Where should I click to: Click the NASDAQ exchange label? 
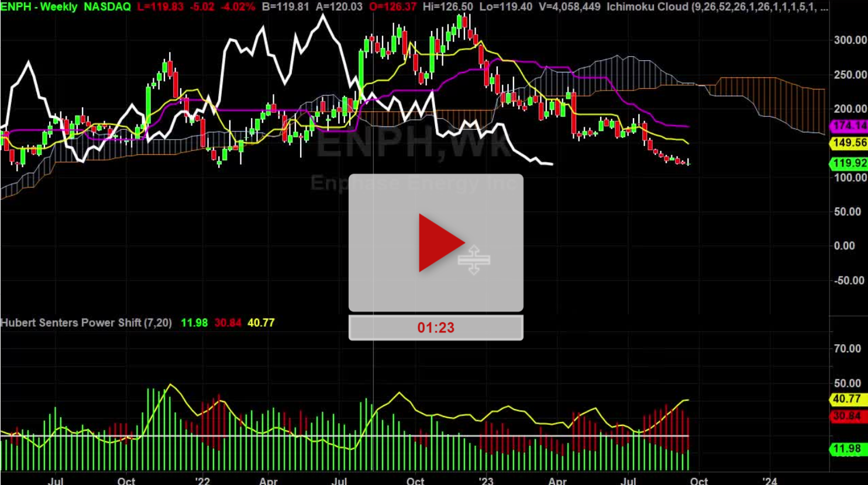click(107, 7)
